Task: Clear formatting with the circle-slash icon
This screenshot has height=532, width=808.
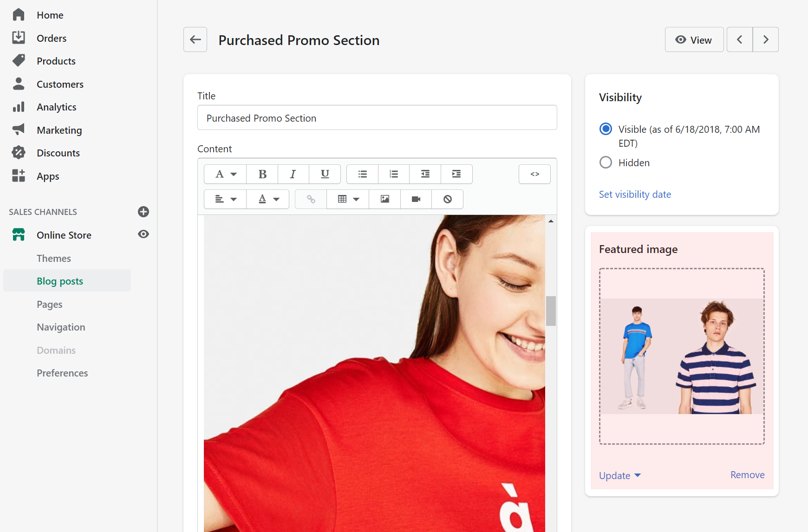Action: pos(447,199)
